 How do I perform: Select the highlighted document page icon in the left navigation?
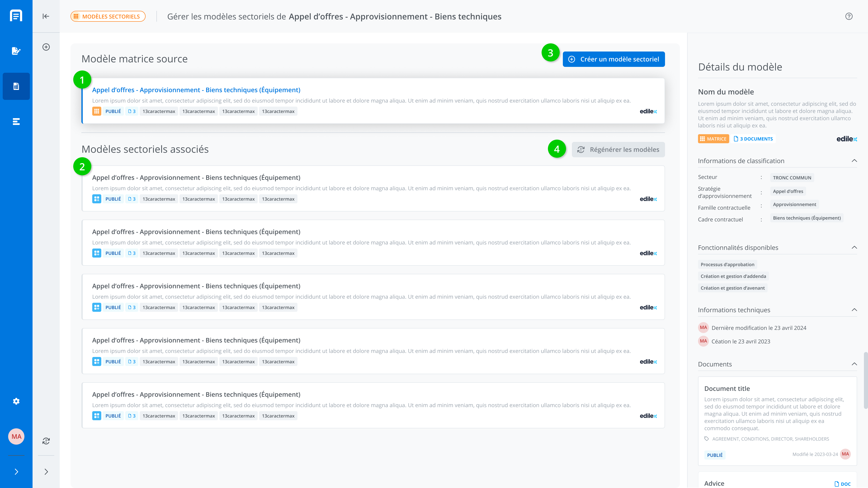pyautogui.click(x=16, y=87)
